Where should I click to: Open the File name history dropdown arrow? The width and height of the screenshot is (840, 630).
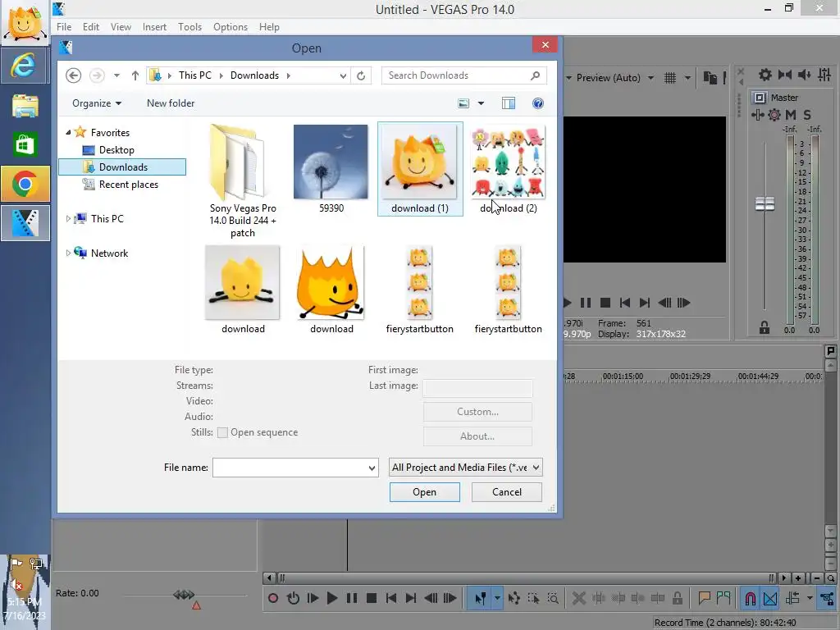point(372,468)
